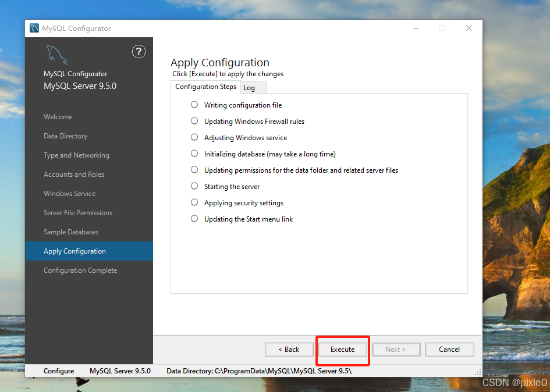Click the Writing configuration file text

(243, 105)
